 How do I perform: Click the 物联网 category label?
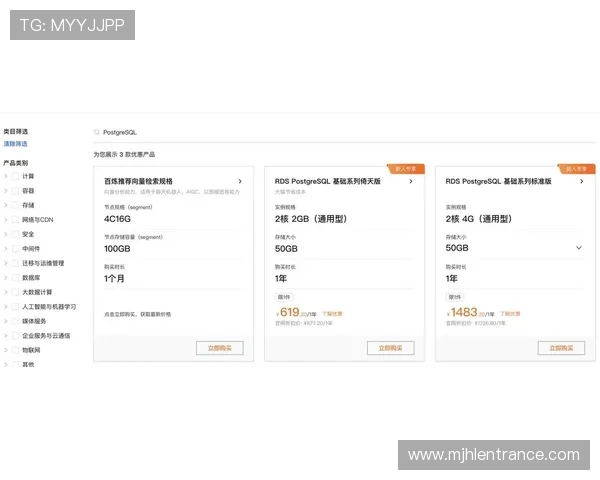point(31,350)
